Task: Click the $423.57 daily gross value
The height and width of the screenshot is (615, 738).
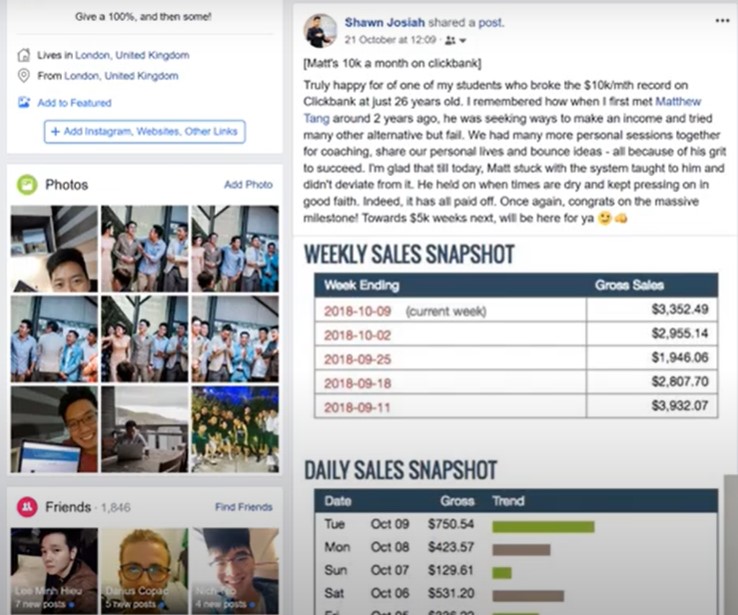Action: coord(450,547)
